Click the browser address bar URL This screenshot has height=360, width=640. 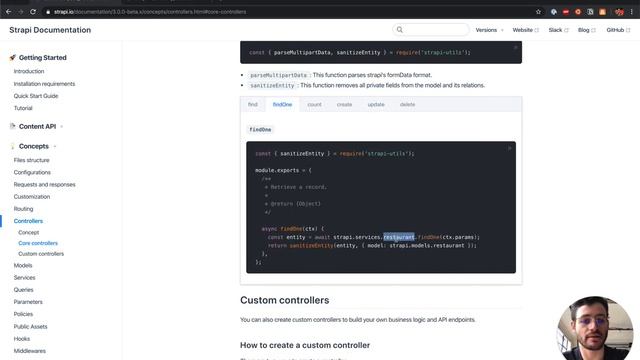[150, 12]
